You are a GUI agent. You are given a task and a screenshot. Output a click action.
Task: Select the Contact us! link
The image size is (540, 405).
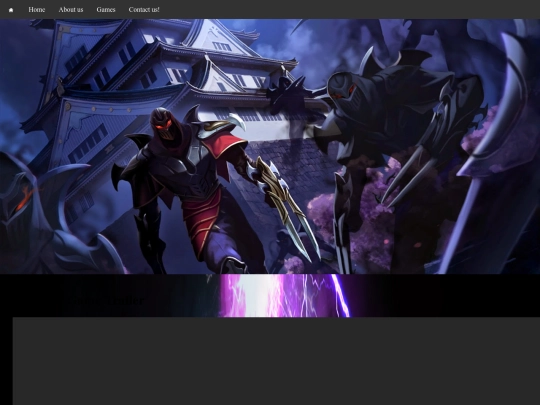pos(144,10)
